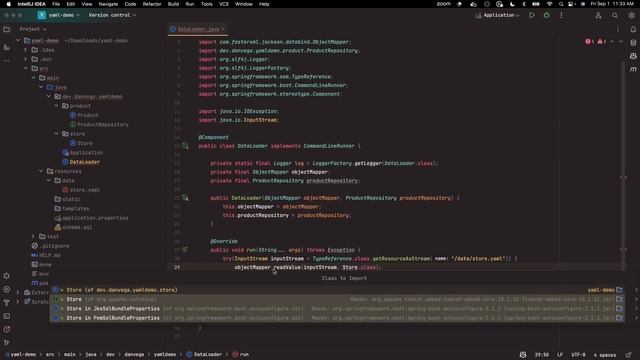Click the UTF-8 encoding status entry

coord(578,355)
